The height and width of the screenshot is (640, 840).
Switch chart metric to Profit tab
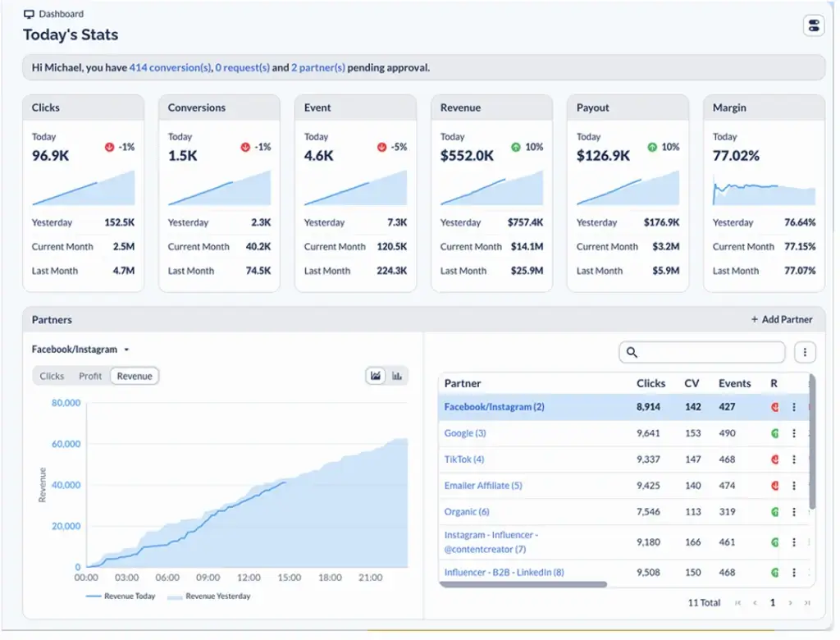(x=90, y=376)
